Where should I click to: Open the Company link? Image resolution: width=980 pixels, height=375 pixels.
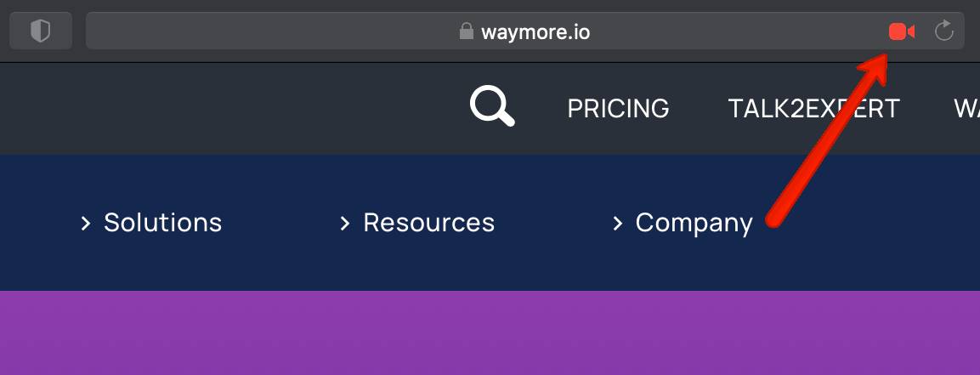tap(694, 224)
